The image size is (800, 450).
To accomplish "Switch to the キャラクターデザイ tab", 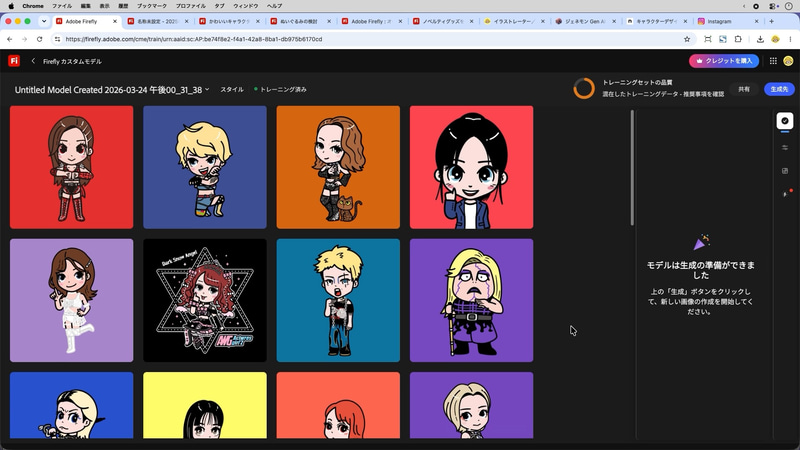I will tap(656, 21).
